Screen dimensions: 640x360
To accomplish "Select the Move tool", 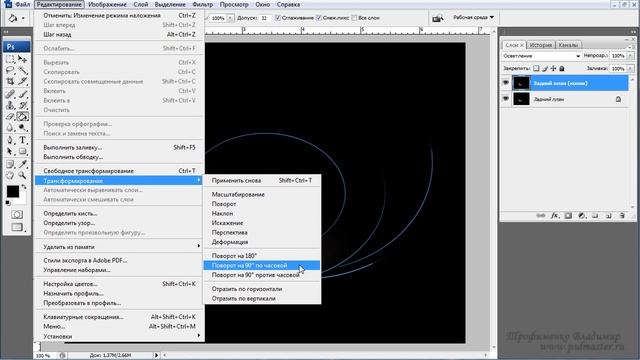I will coord(22,59).
